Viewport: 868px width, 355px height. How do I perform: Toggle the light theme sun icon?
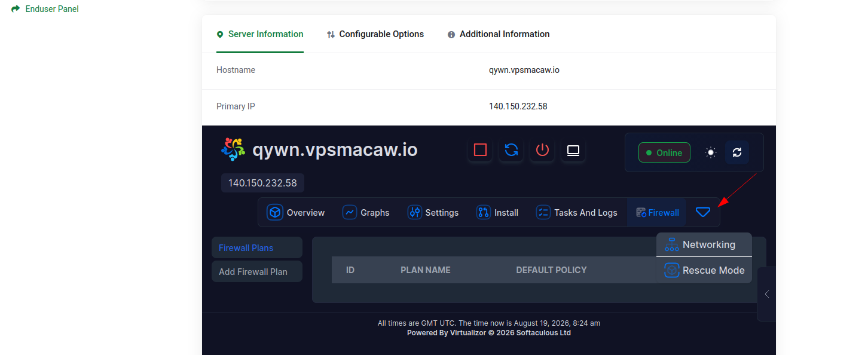[x=710, y=152]
